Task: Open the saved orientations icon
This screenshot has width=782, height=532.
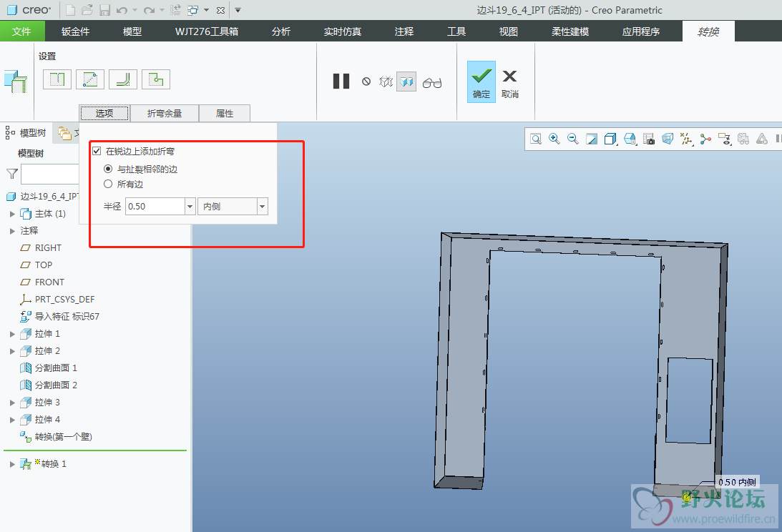Action: 630,139
